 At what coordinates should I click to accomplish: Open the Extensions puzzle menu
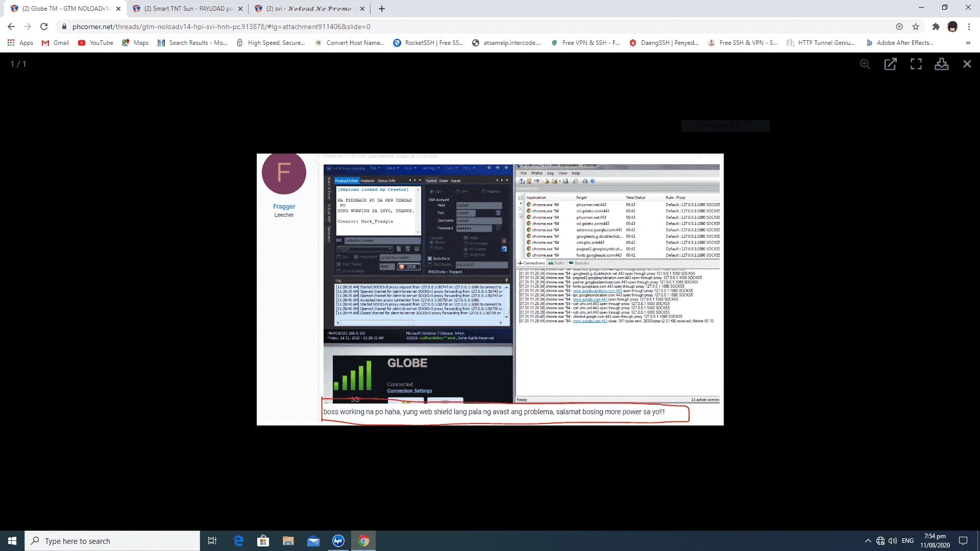pyautogui.click(x=936, y=27)
